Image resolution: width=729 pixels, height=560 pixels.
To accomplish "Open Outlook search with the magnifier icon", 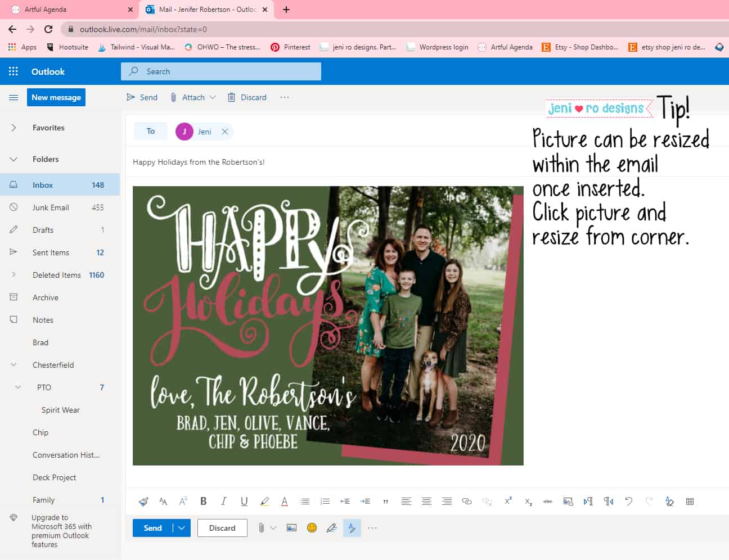I will 133,71.
